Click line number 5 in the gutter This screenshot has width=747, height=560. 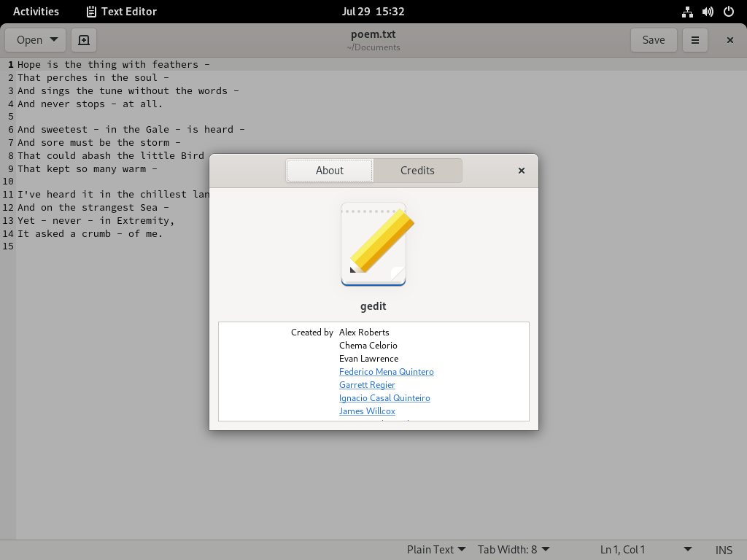[10, 117]
